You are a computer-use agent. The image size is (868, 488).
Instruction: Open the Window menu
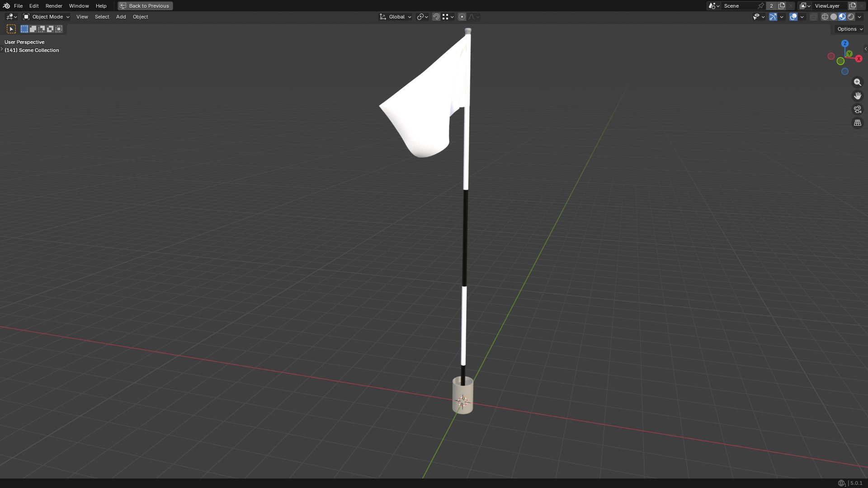(x=79, y=6)
